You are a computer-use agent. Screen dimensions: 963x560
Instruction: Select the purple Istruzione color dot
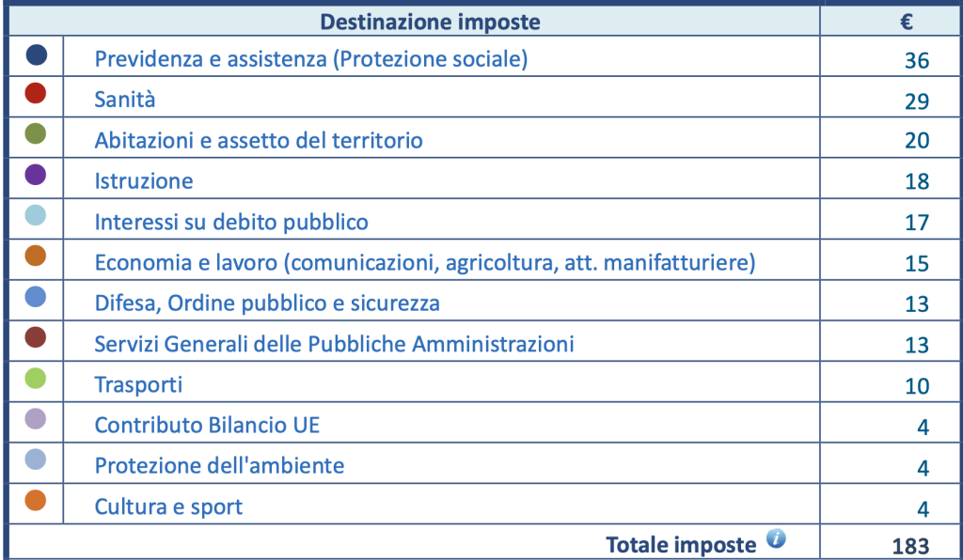tap(35, 175)
